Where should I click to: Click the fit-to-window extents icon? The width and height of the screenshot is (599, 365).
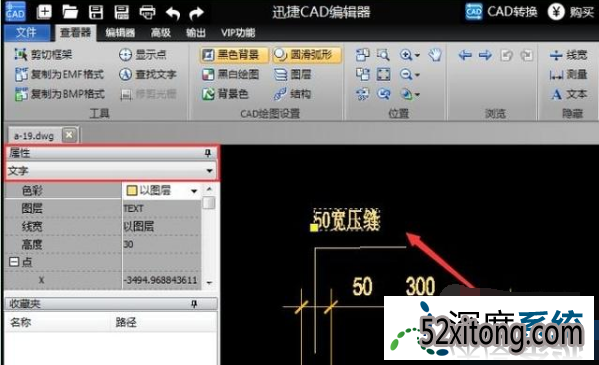[x=383, y=74]
